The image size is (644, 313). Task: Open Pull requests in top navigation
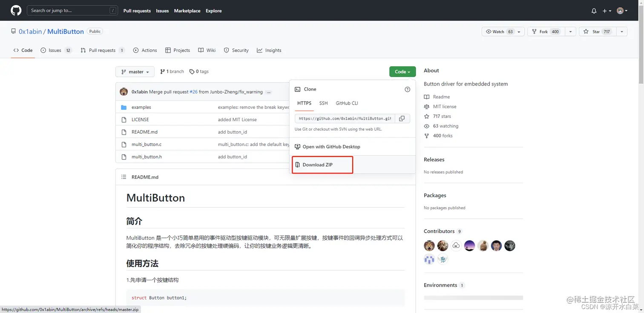[x=137, y=11]
